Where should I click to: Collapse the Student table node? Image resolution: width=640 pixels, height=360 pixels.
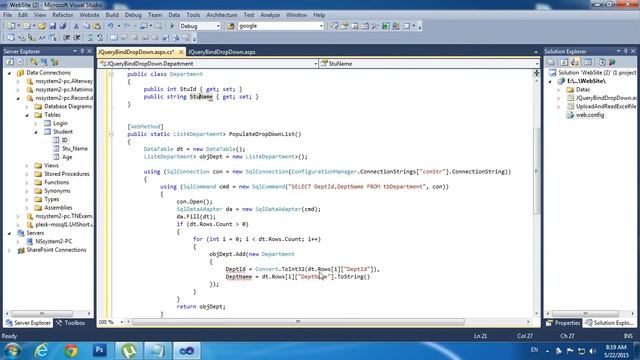36,132
